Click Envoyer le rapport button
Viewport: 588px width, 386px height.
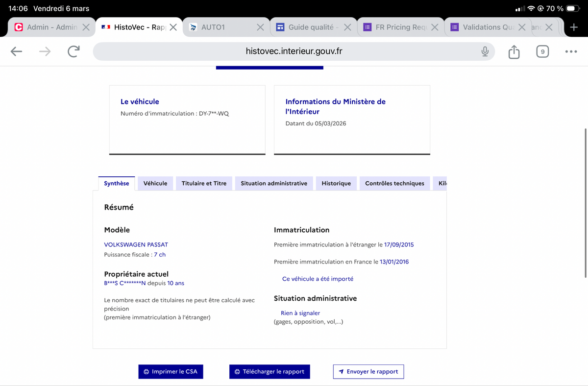(x=368, y=371)
